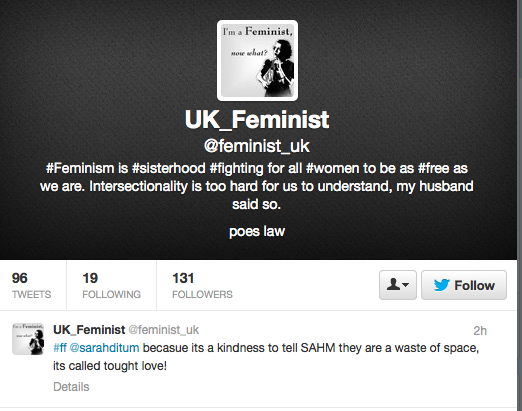The image size is (522, 411).
Task: Click the #free hashtag in bio
Action: 434,168
